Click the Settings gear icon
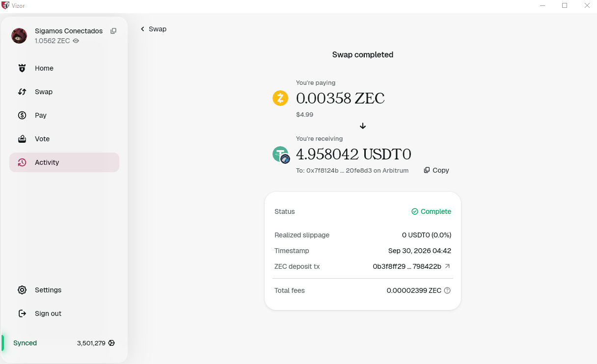This screenshot has width=597, height=364. (x=22, y=290)
